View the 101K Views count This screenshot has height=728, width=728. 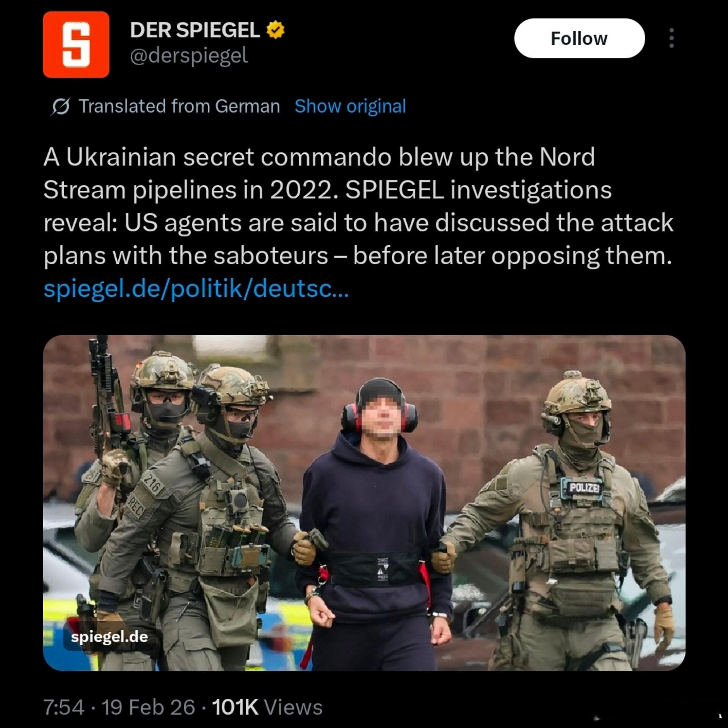267,708
